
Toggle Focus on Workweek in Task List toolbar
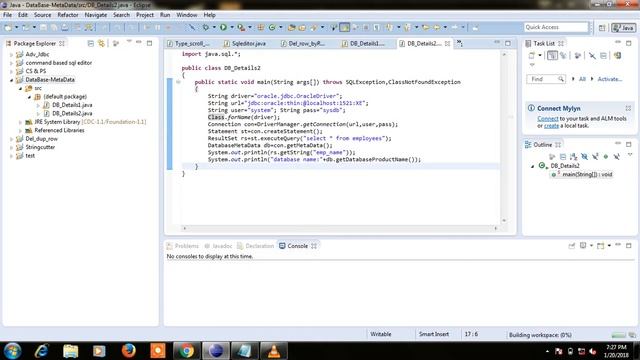click(x=577, y=56)
